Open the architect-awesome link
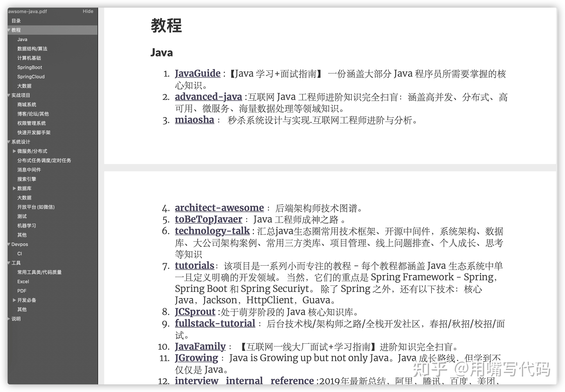Viewport: 565px width, 392px height. click(x=219, y=208)
